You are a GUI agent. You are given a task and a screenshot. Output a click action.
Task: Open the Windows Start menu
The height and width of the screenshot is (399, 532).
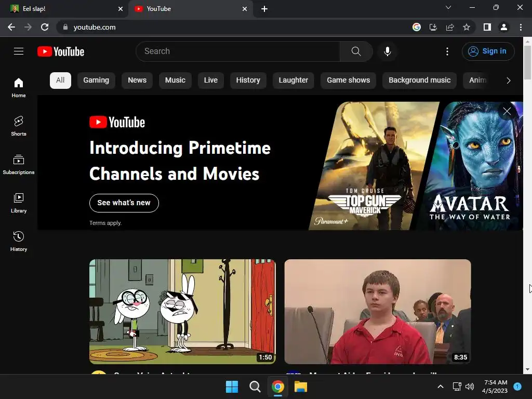point(232,387)
